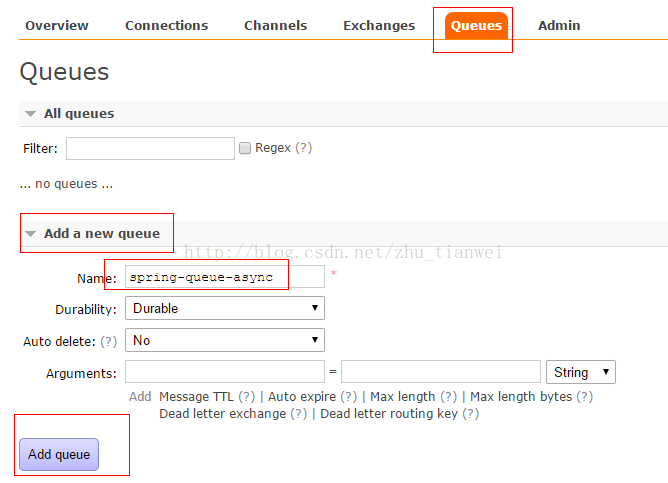668x483 pixels.
Task: Show Max length bytes help tooltip
Action: point(584,397)
